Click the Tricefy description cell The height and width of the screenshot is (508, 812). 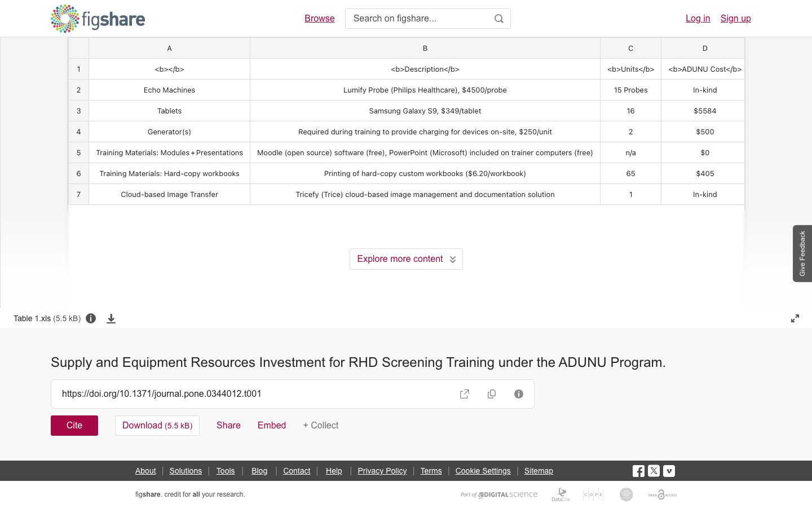tap(425, 195)
